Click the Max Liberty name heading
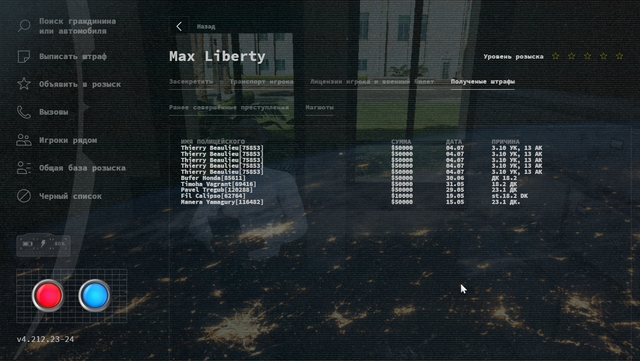This screenshot has height=361, width=640. tap(217, 56)
